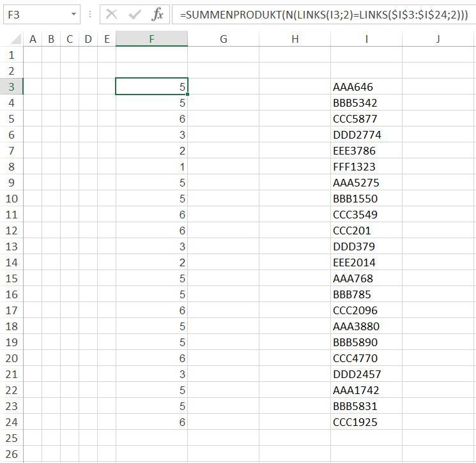
Task: Select row 12 header
Action: (12, 231)
